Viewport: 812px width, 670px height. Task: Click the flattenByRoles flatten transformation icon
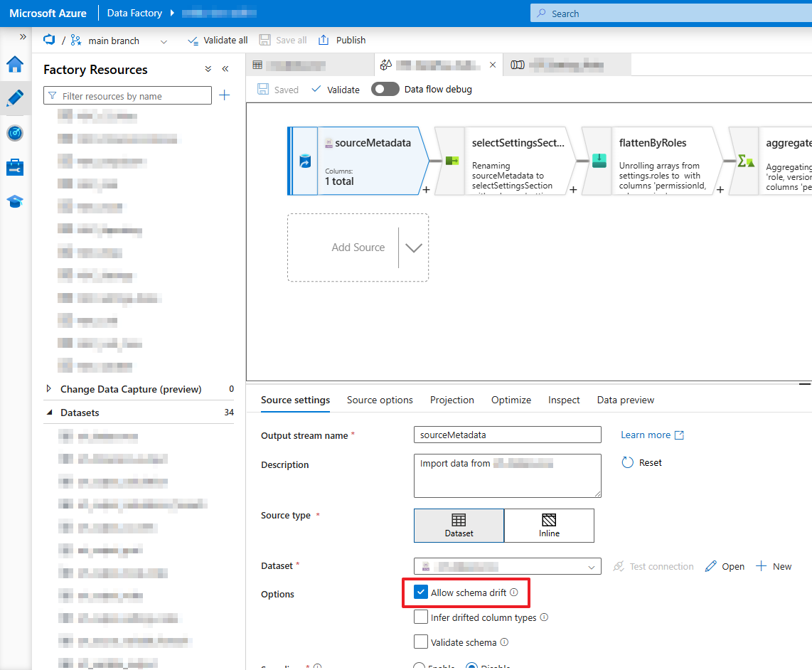click(599, 161)
